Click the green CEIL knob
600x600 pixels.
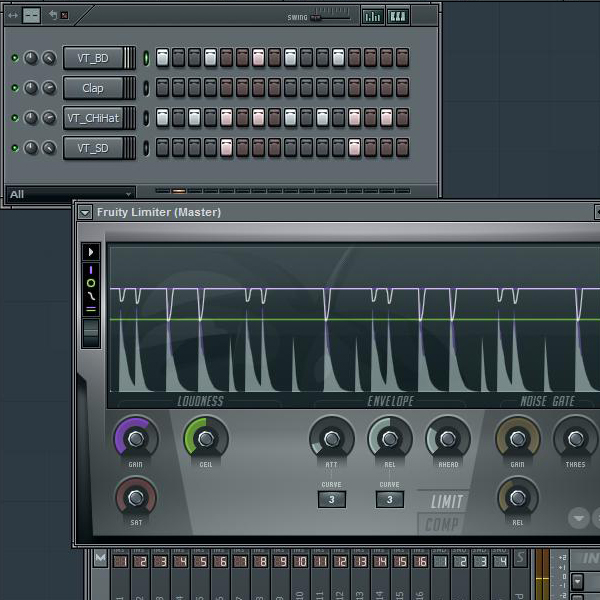(x=206, y=439)
